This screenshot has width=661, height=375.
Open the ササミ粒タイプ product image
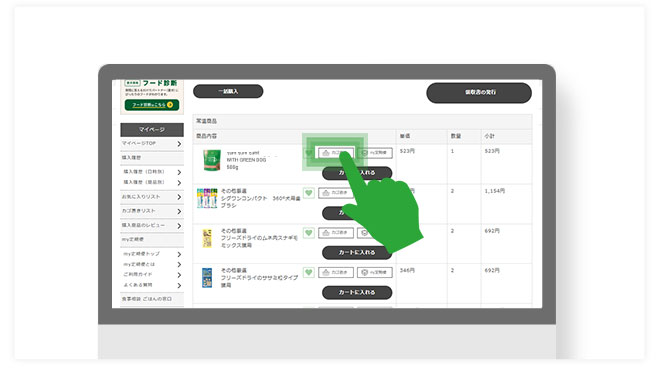(x=207, y=278)
